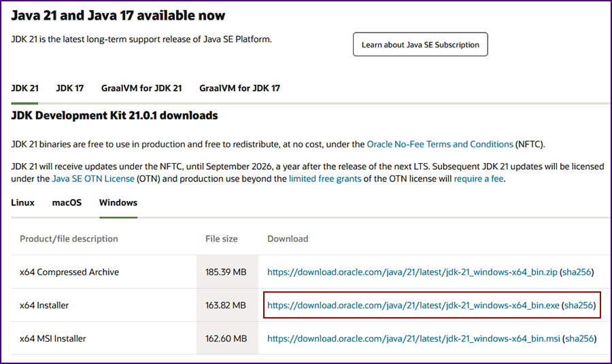Select the GraalVM for JDK 21 tab
The width and height of the screenshot is (612, 364).
coord(141,88)
